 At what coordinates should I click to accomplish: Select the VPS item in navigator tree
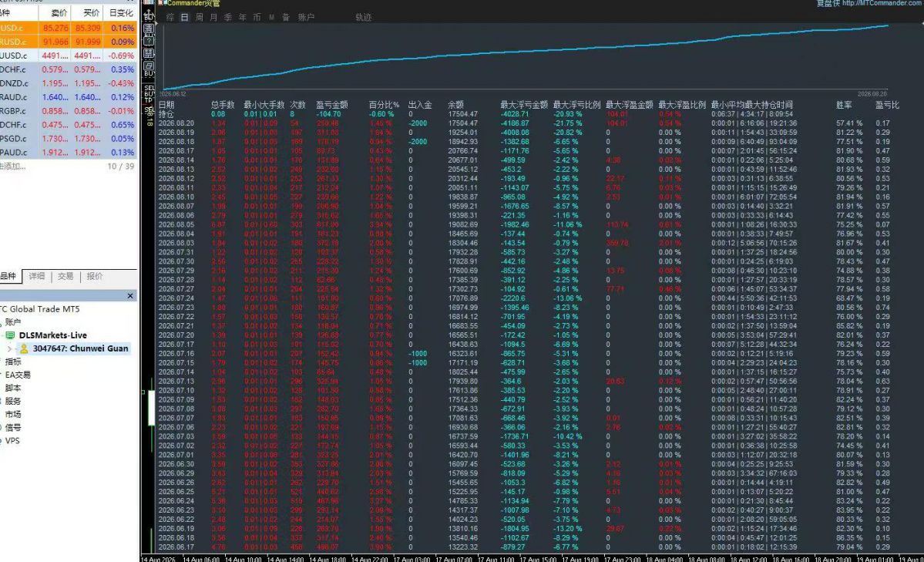(x=12, y=440)
